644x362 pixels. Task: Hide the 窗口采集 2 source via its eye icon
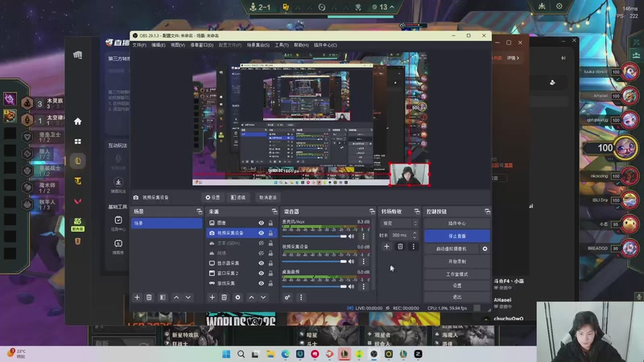pos(261,273)
